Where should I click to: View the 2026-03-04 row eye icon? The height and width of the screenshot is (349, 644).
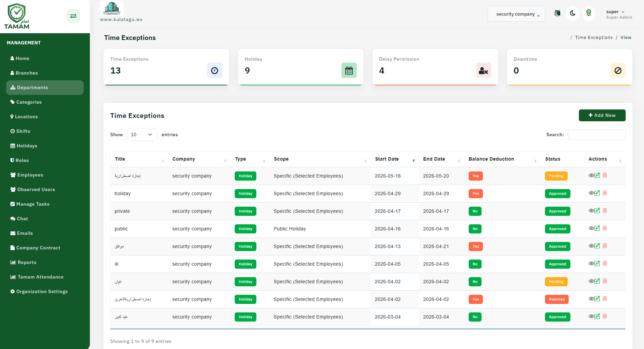tap(591, 316)
